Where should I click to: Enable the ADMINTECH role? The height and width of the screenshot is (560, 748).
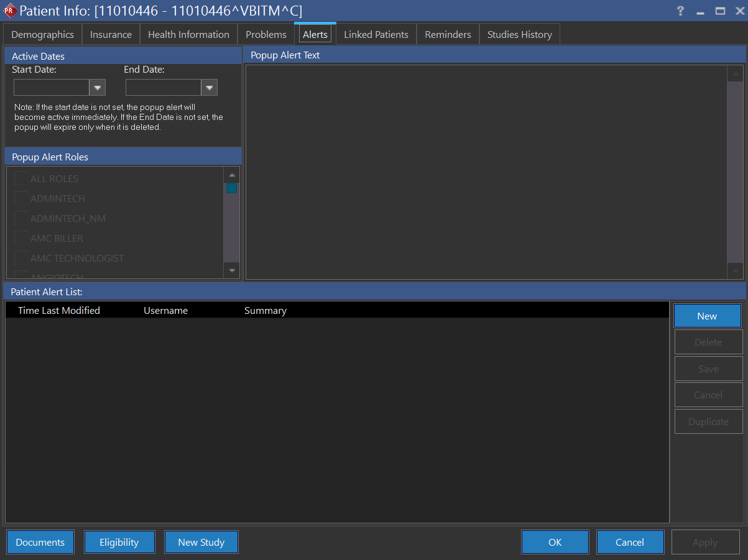[21, 198]
